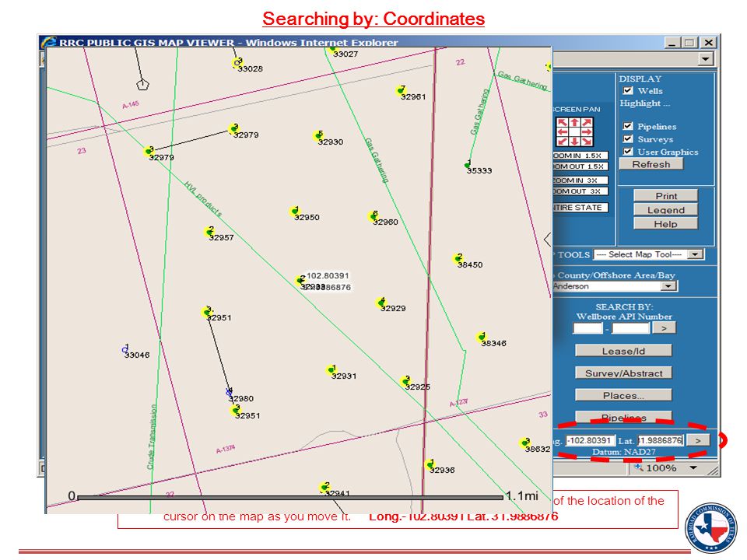Open the 100% zoom level dropdown arrow
This screenshot has height=560, width=747.
693,467
